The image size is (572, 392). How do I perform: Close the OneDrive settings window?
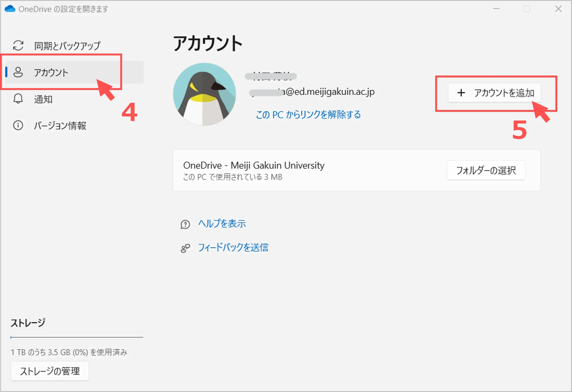click(558, 9)
